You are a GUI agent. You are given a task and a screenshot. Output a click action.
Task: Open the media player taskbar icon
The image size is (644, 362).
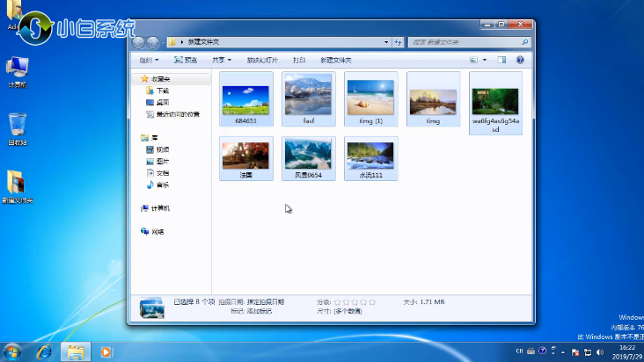[x=107, y=351]
